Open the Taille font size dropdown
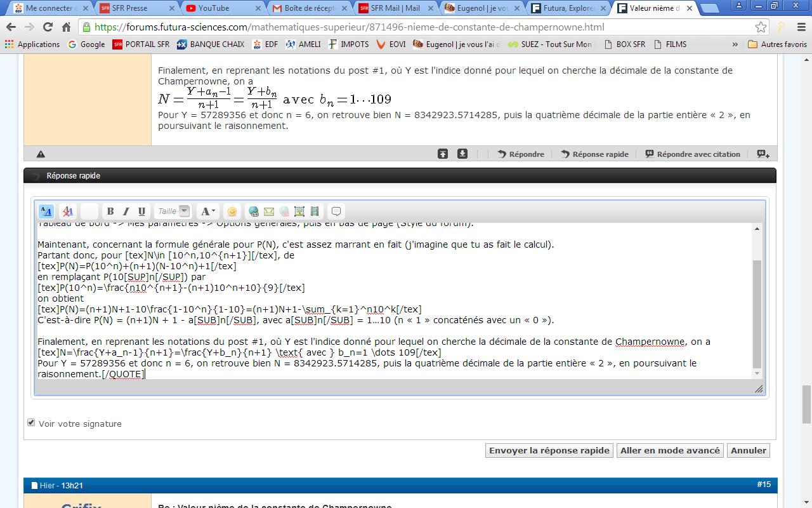This screenshot has width=812, height=508. [173, 211]
